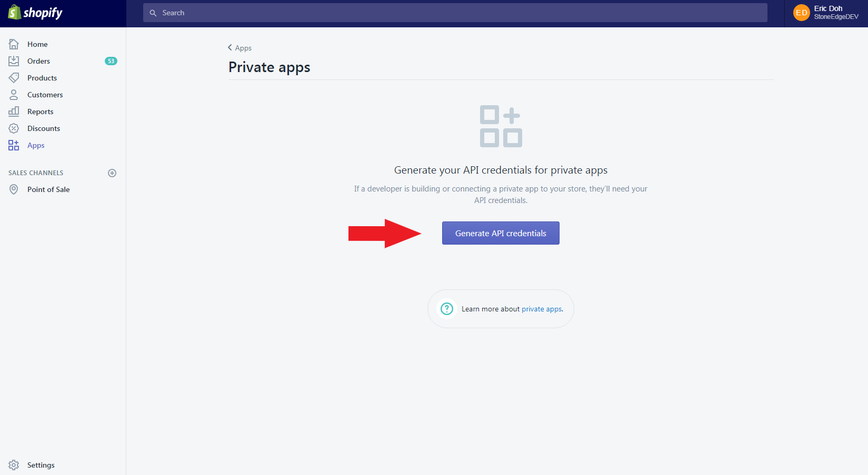Click the Customers person icon

click(x=14, y=95)
